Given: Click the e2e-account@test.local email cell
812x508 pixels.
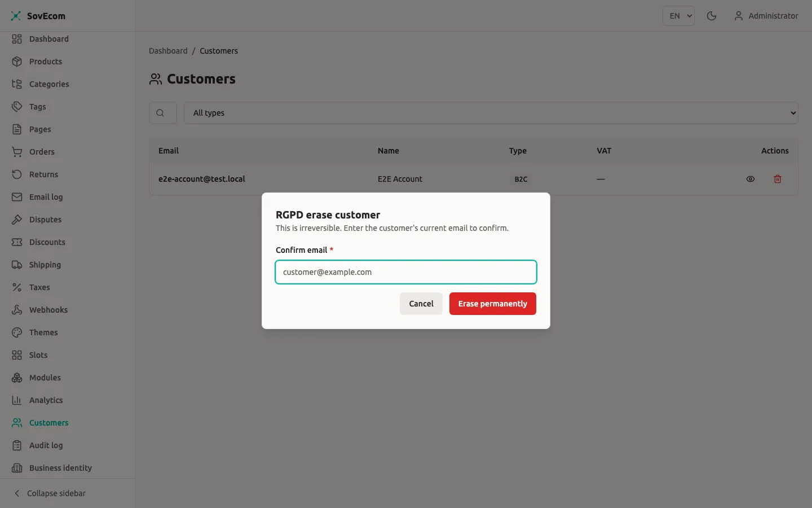Looking at the screenshot, I should 202,179.
